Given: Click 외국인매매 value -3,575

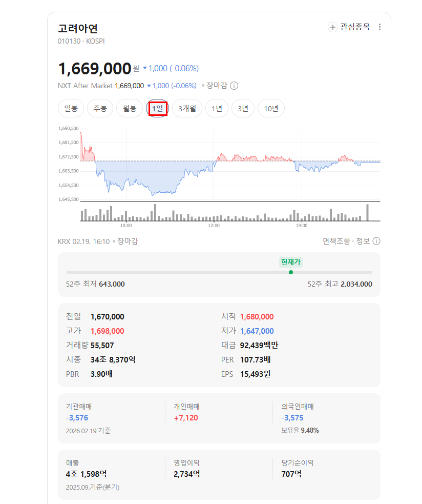Looking at the screenshot, I should tap(292, 418).
